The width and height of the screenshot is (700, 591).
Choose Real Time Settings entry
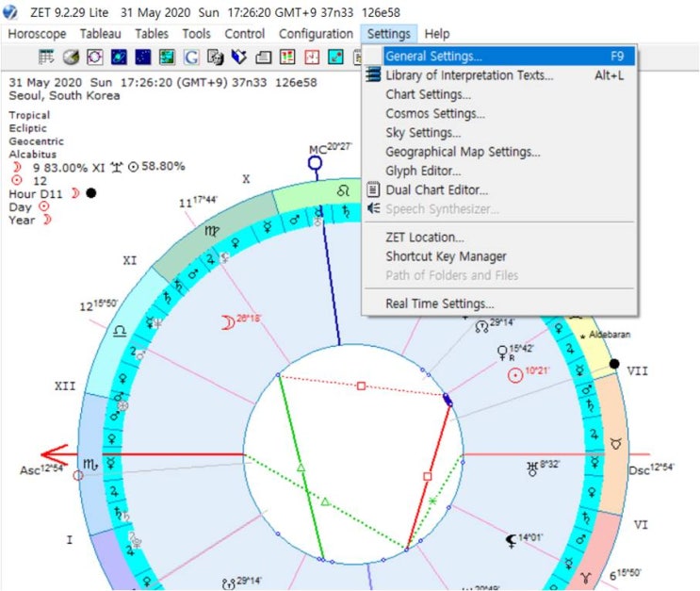click(x=439, y=304)
